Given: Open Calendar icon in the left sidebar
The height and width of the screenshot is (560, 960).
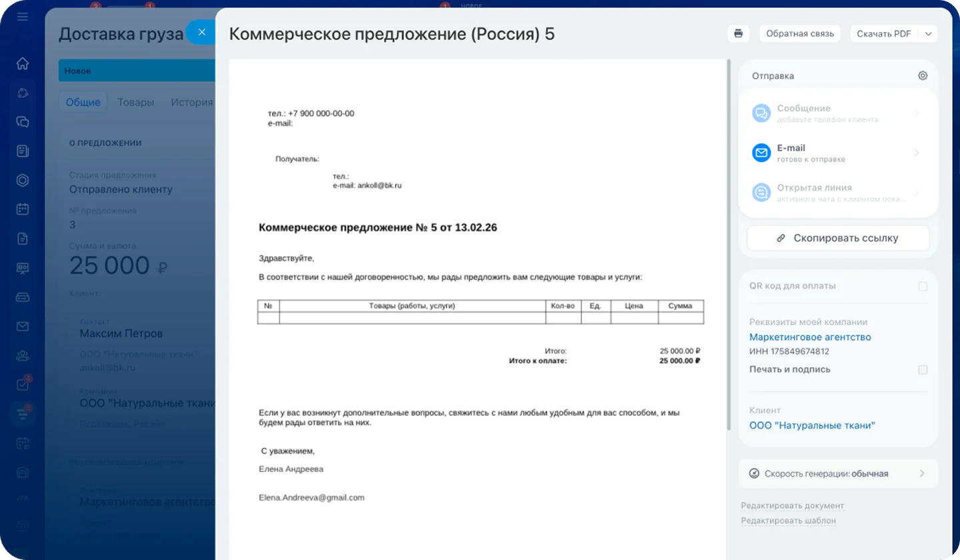Looking at the screenshot, I should coord(23,209).
